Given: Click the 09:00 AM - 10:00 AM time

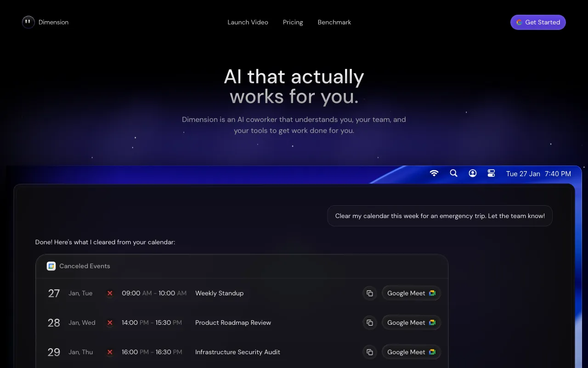Looking at the screenshot, I should [154, 293].
